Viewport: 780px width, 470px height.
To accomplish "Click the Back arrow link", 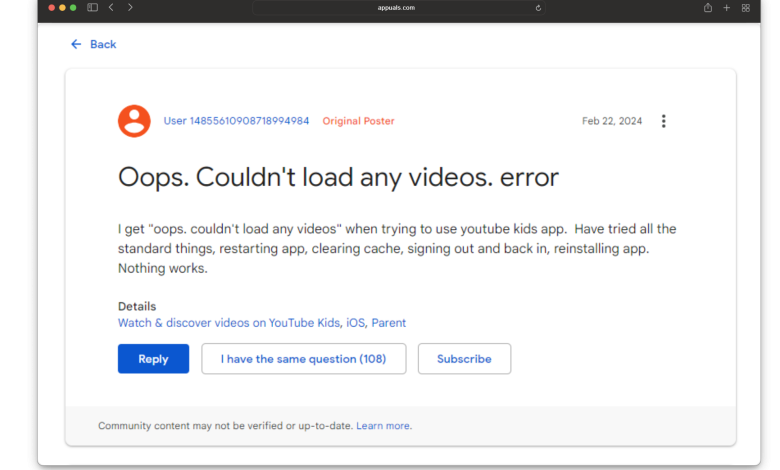I will [x=93, y=44].
